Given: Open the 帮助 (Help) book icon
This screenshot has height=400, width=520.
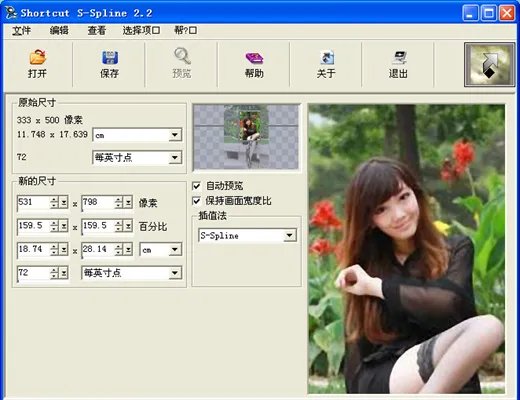Looking at the screenshot, I should 254,58.
